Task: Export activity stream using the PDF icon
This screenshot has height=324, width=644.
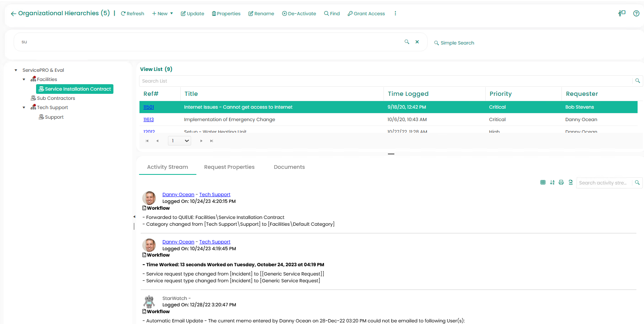Action: click(571, 182)
